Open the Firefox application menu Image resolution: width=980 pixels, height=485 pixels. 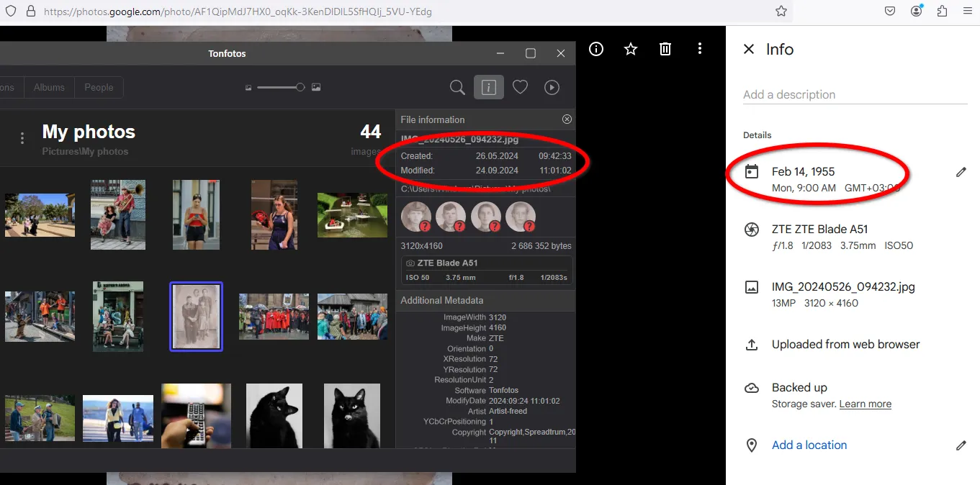967,11
